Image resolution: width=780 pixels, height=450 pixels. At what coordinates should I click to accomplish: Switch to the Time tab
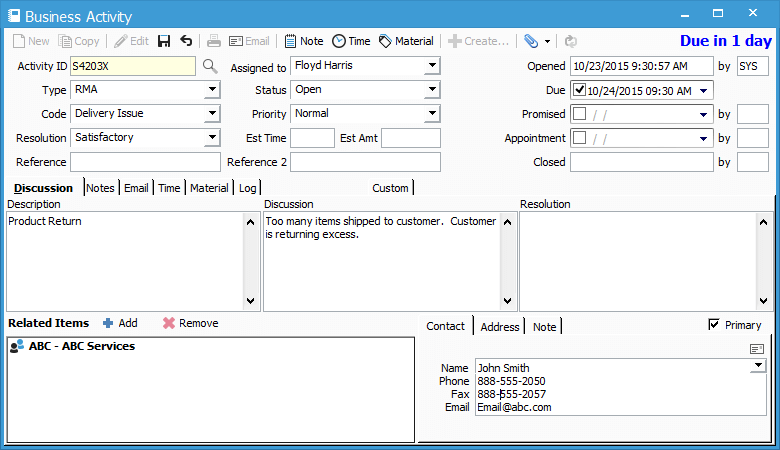169,188
